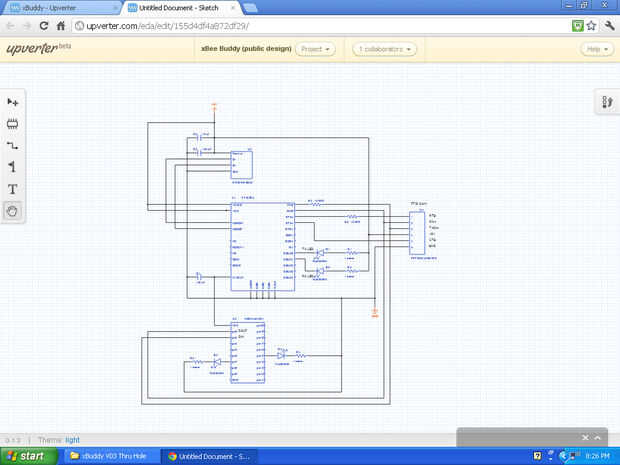Click the upverter beta logo
Image resolution: width=620 pixels, height=465 pixels.
38,48
